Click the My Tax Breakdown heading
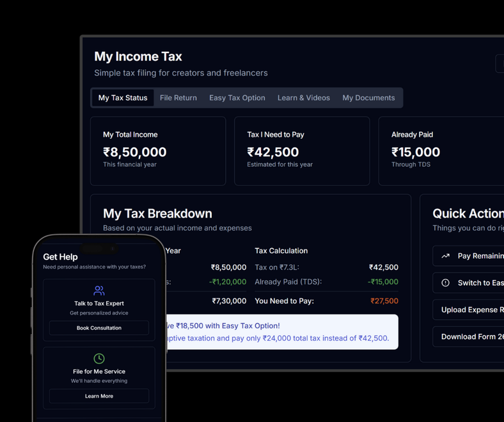 [x=157, y=214]
